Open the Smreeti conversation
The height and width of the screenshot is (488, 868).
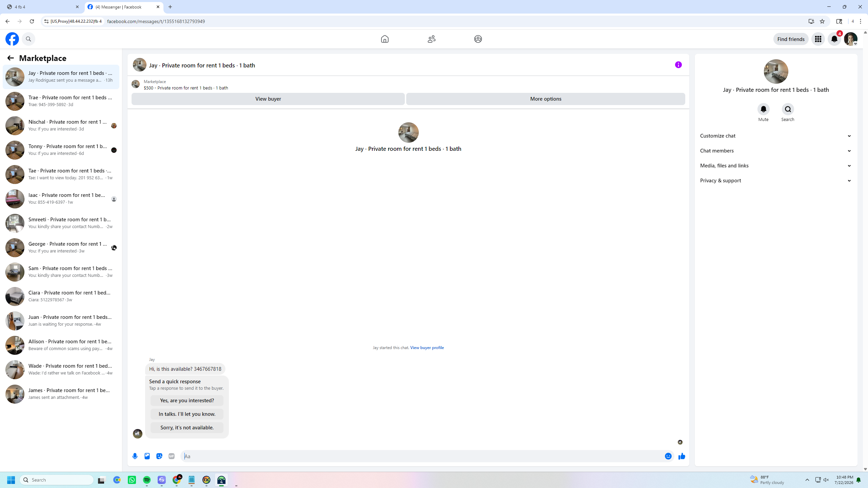61,223
